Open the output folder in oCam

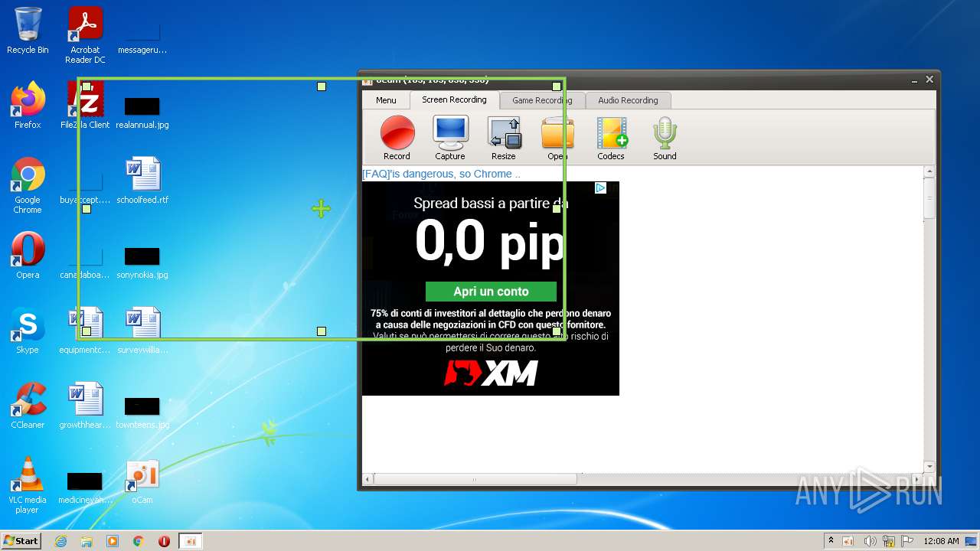[557, 138]
